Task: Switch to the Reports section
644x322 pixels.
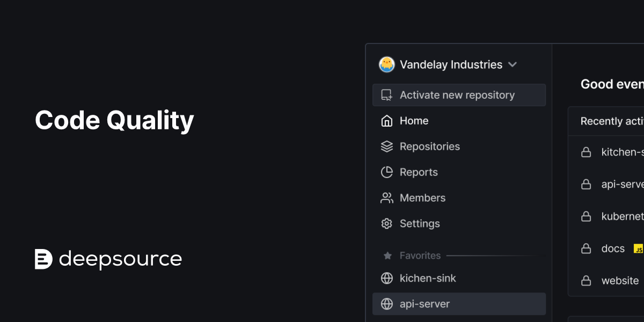Action: pos(419,172)
